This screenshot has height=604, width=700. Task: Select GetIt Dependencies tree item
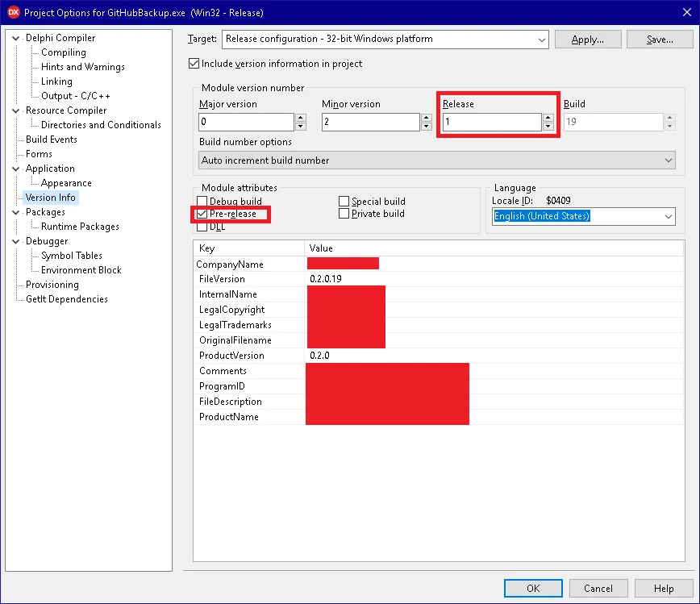coord(66,299)
